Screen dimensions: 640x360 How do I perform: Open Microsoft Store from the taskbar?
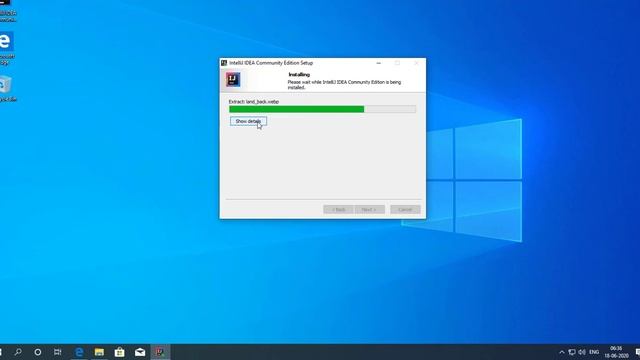click(x=120, y=352)
